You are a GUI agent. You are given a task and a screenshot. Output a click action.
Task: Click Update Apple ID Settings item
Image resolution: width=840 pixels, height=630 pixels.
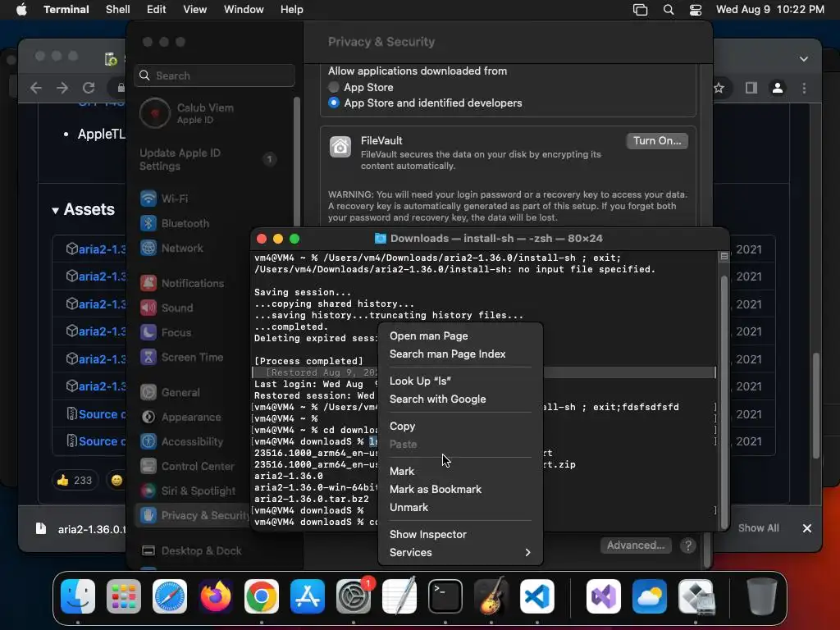click(209, 159)
